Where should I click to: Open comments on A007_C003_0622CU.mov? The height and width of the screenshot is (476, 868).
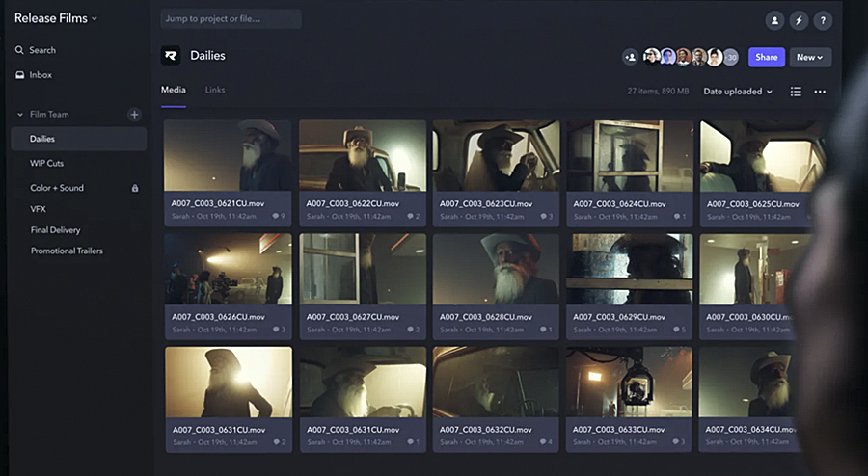pyautogui.click(x=414, y=216)
